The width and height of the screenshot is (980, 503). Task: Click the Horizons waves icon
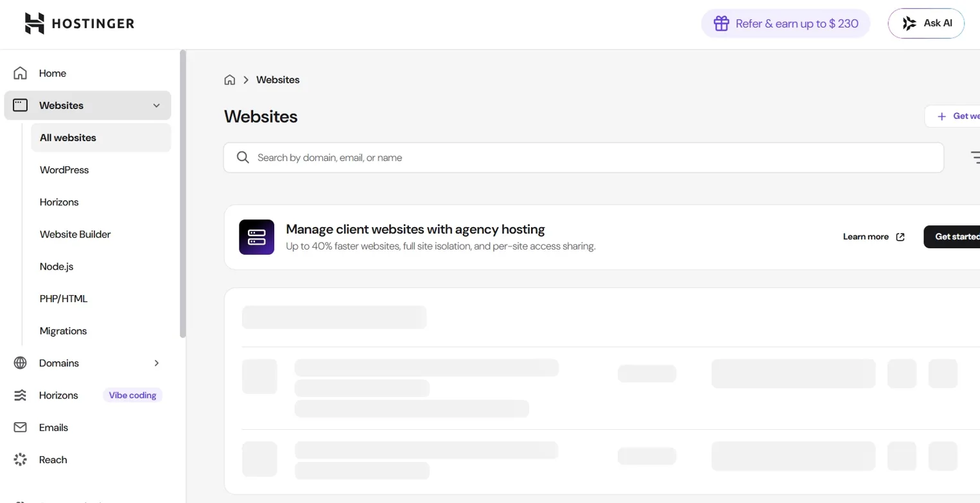click(x=19, y=395)
